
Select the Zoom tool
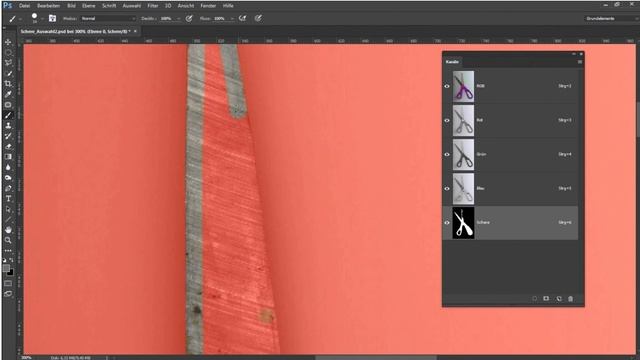pyautogui.click(x=8, y=240)
